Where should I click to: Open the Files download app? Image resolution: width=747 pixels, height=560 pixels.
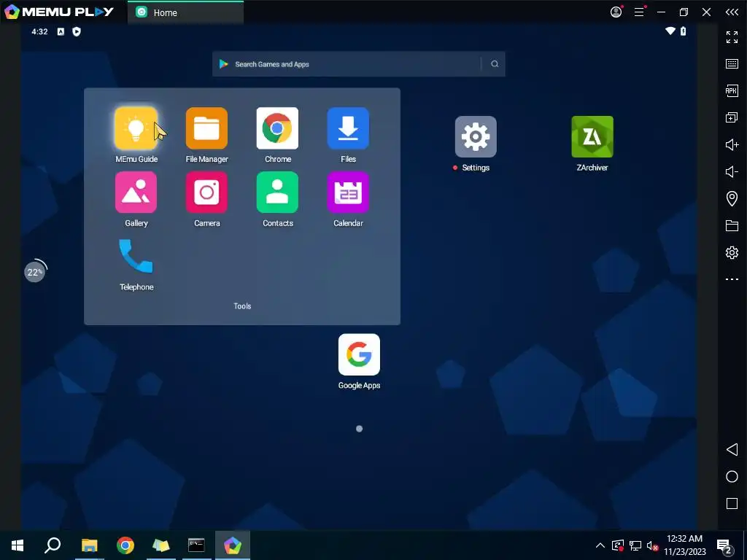click(x=348, y=128)
